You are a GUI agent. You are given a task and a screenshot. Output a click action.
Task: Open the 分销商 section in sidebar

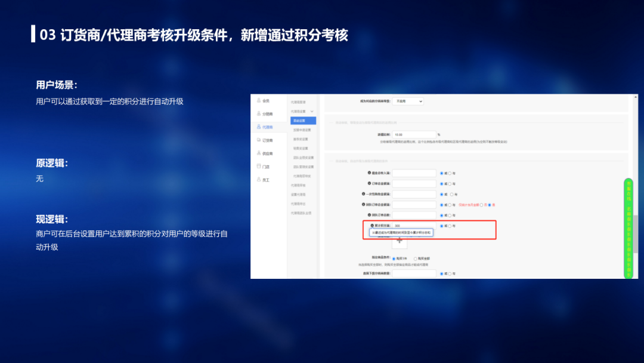[259, 114]
